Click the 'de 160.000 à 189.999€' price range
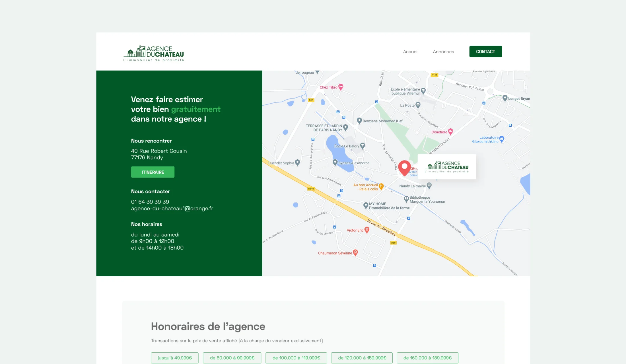Screen dimensions: 626x364 coord(427,358)
